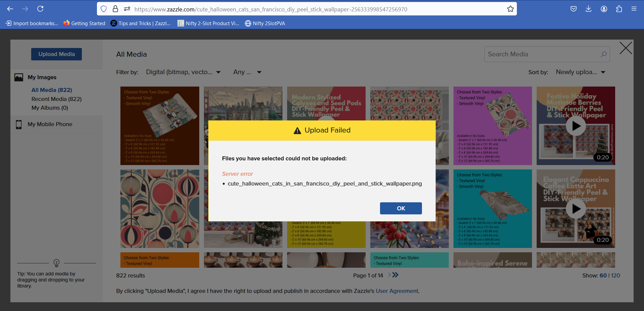This screenshot has height=311, width=644.
Task: Go to the last page double-arrow
Action: click(396, 275)
